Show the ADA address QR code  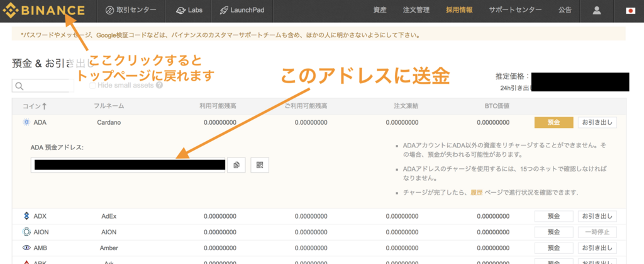pyautogui.click(x=260, y=165)
